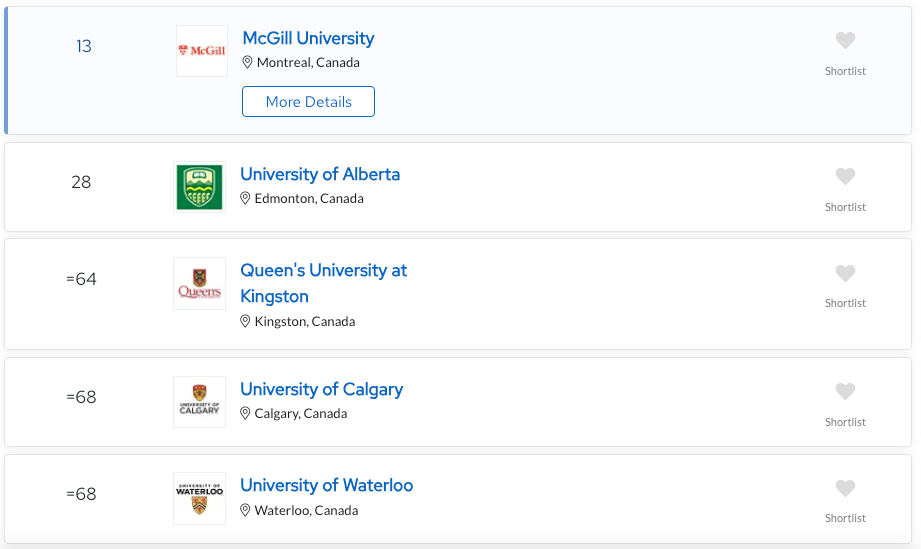The width and height of the screenshot is (921, 549).
Task: Click the McGill logo thumbnail
Action: (x=202, y=51)
